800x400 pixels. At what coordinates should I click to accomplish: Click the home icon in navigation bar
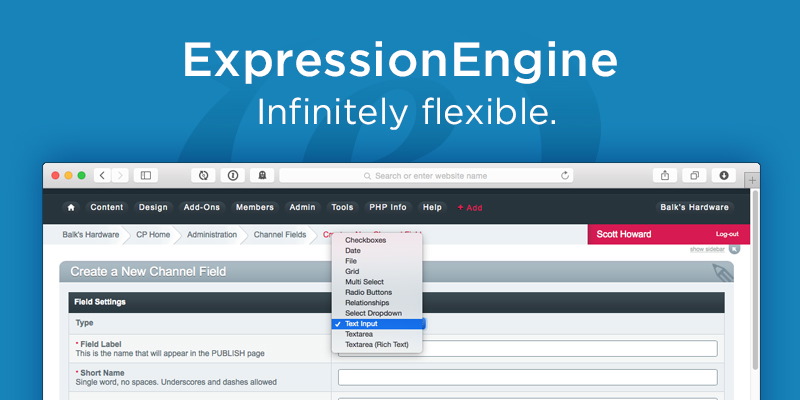coord(70,208)
